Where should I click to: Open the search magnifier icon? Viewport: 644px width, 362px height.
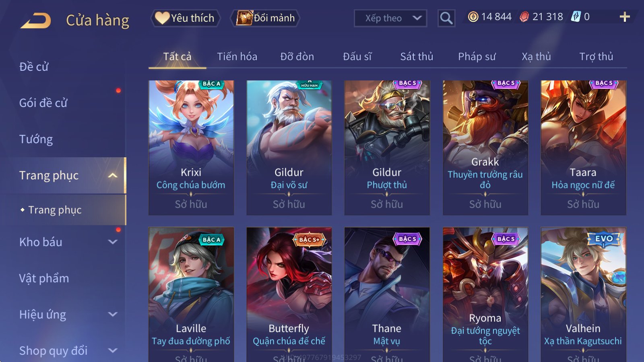pos(446,18)
